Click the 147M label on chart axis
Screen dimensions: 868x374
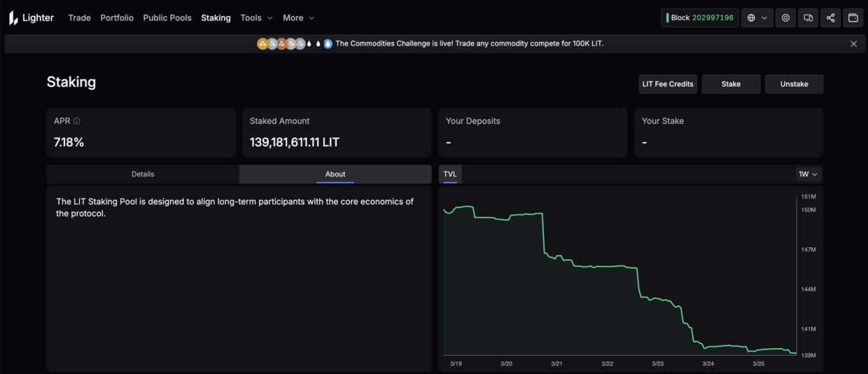click(808, 249)
